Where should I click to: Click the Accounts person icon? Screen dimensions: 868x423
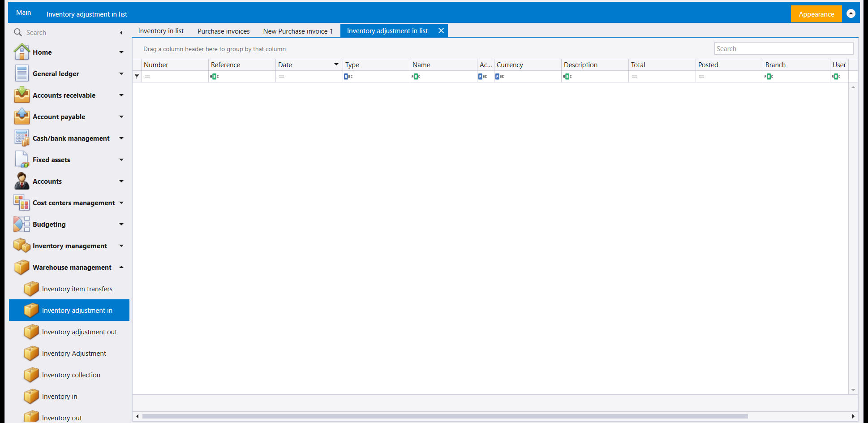point(21,181)
